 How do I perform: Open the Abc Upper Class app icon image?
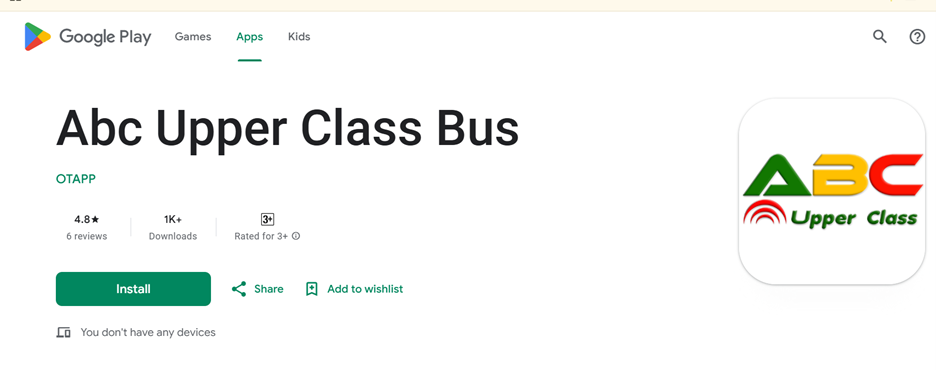tap(832, 191)
